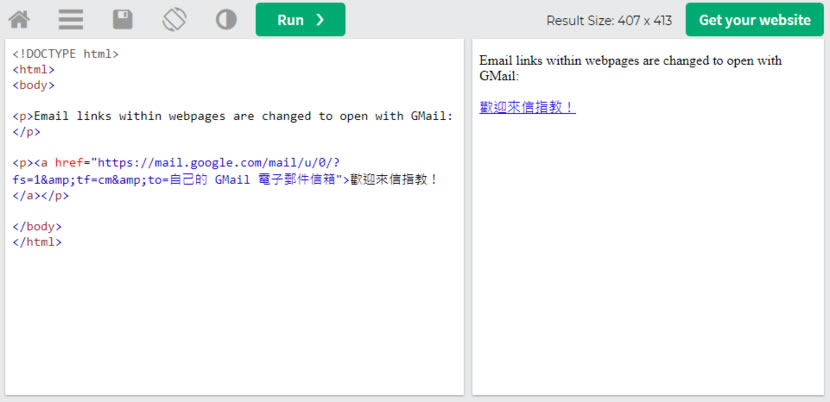The image size is (830, 402).
Task: Click the save code floppy disk icon
Action: 122,19
